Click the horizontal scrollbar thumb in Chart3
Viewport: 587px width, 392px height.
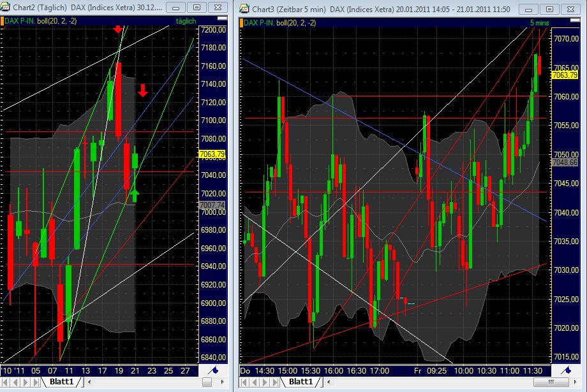[x=550, y=382]
